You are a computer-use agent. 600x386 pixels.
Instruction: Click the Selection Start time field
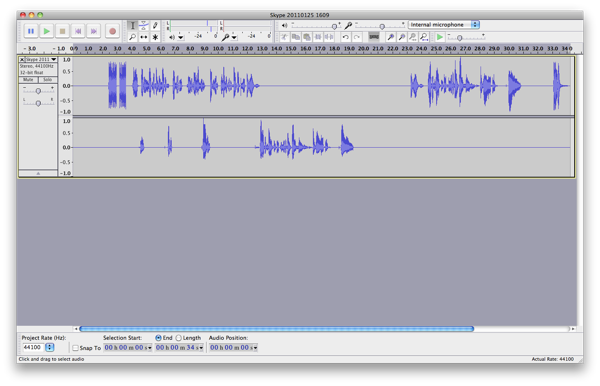point(126,347)
